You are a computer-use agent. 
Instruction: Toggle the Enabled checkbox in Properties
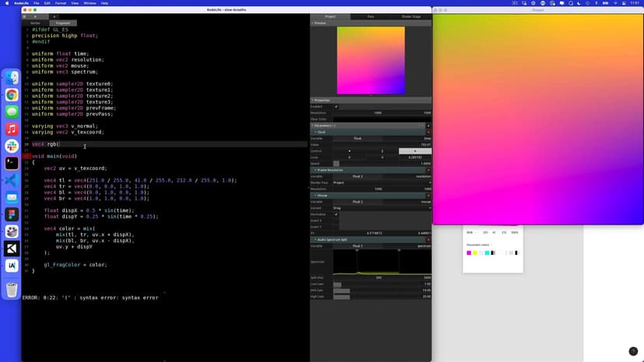[x=336, y=106]
